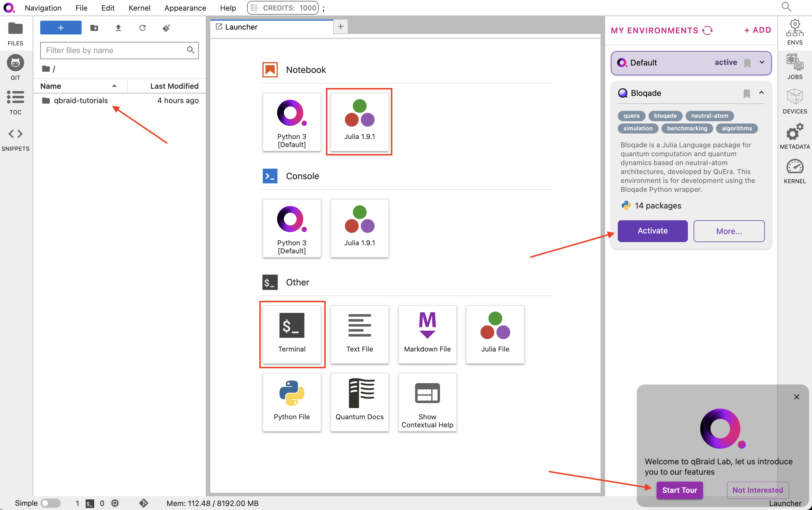Open Python 3 [Default] console
The width and height of the screenshot is (812, 510).
(292, 229)
